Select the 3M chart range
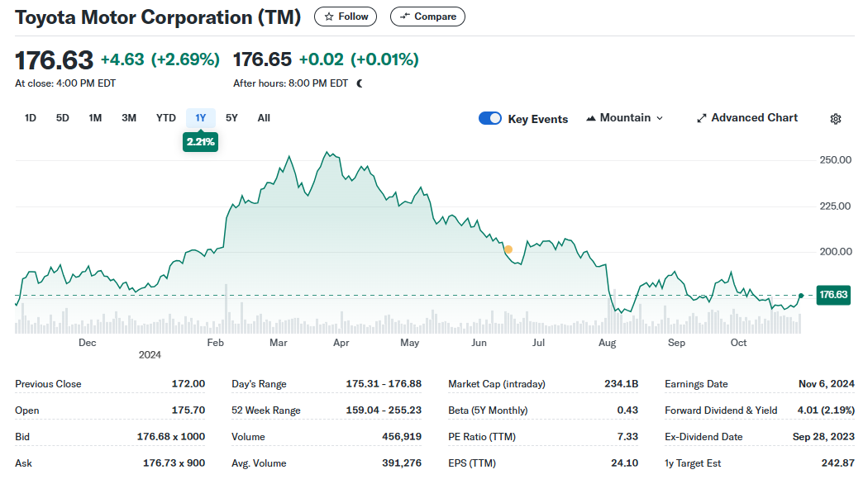This screenshot has height=484, width=868. click(x=129, y=118)
